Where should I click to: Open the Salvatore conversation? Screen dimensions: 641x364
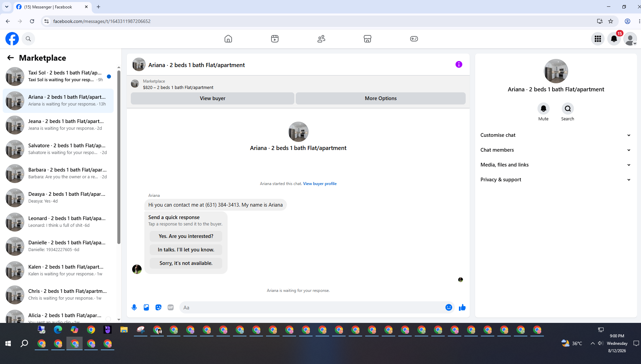[x=58, y=149]
